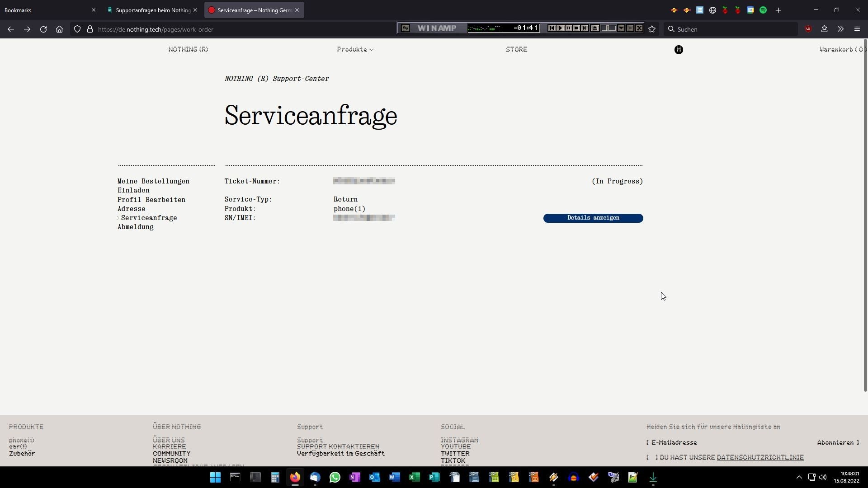Viewport: 868px width, 488px height.
Task: Click the uBlock Origin extension icon
Action: [808, 29]
